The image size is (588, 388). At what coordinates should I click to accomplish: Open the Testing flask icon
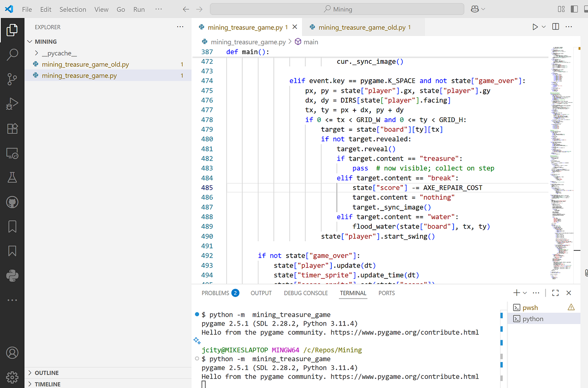[13, 177]
